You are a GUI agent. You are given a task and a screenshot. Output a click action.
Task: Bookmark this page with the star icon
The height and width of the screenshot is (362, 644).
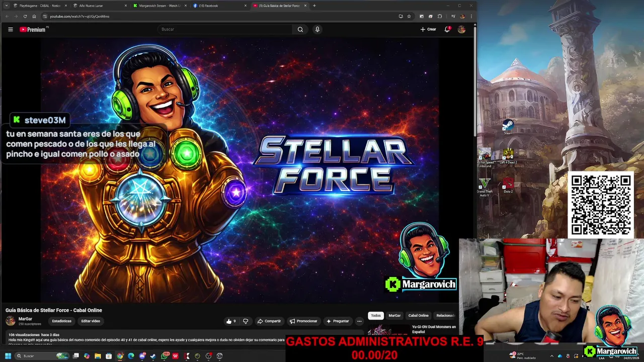point(409,16)
